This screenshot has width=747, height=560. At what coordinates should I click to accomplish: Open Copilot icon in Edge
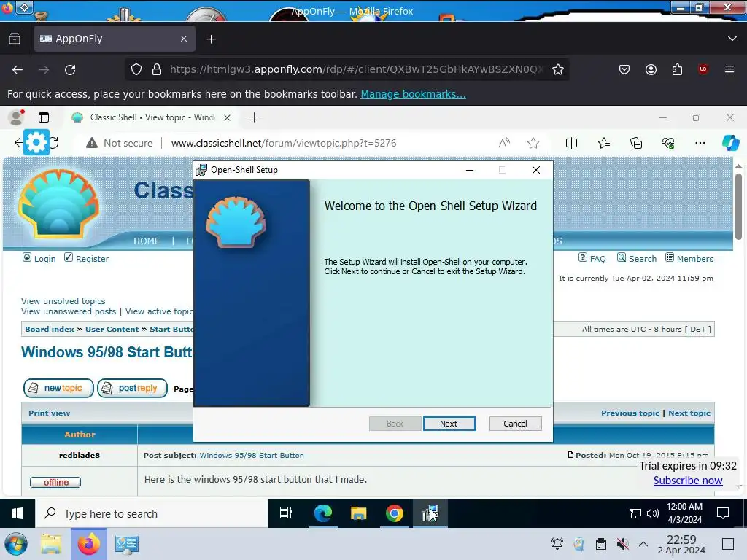[730, 143]
